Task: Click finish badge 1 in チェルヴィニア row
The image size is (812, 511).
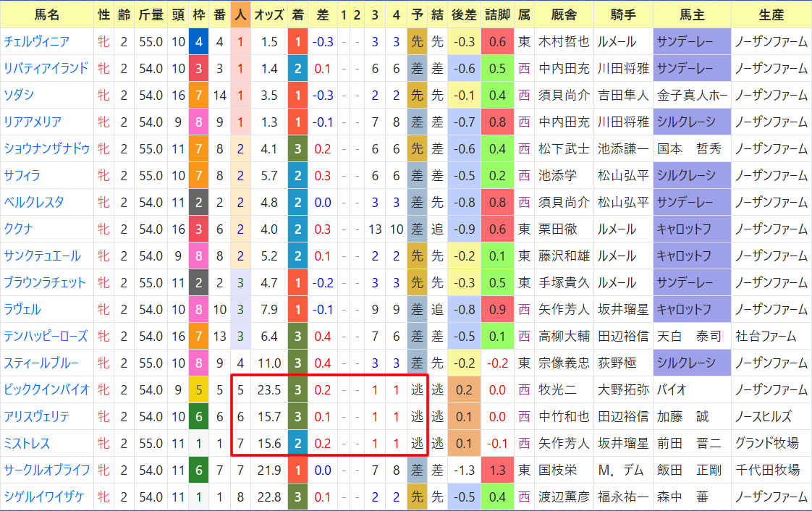Action: pyautogui.click(x=297, y=42)
